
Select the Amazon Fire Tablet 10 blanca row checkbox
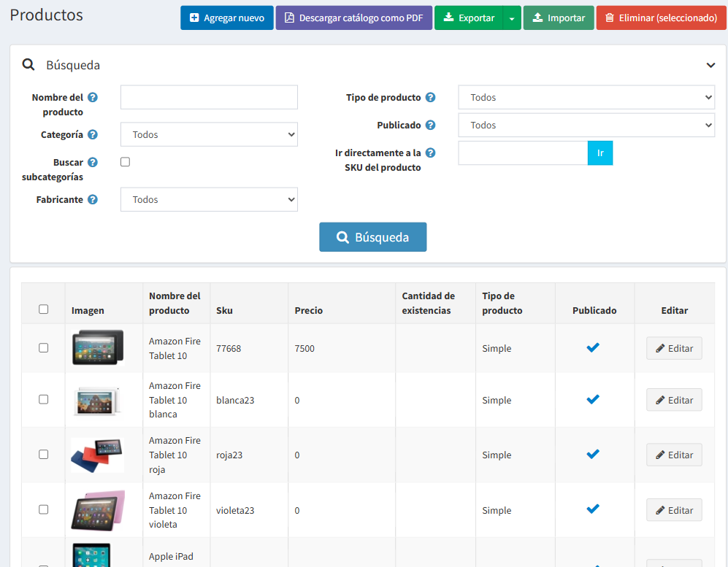tap(43, 400)
